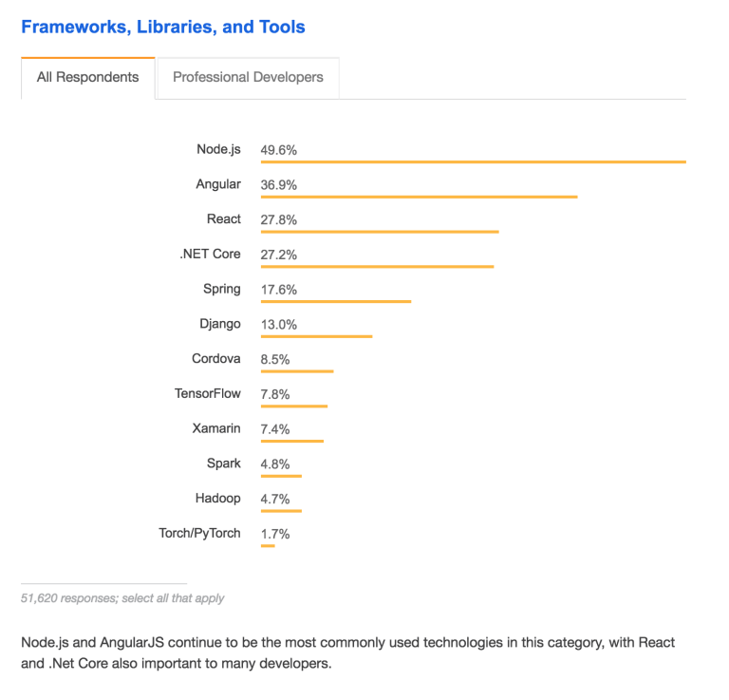
Task: Click the 1.7% value
Action: 275,534
